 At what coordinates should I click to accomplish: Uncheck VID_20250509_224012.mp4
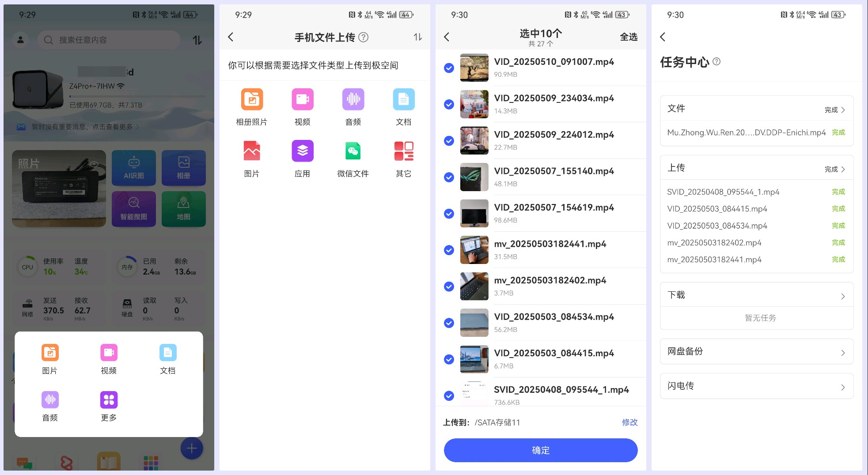[449, 141]
